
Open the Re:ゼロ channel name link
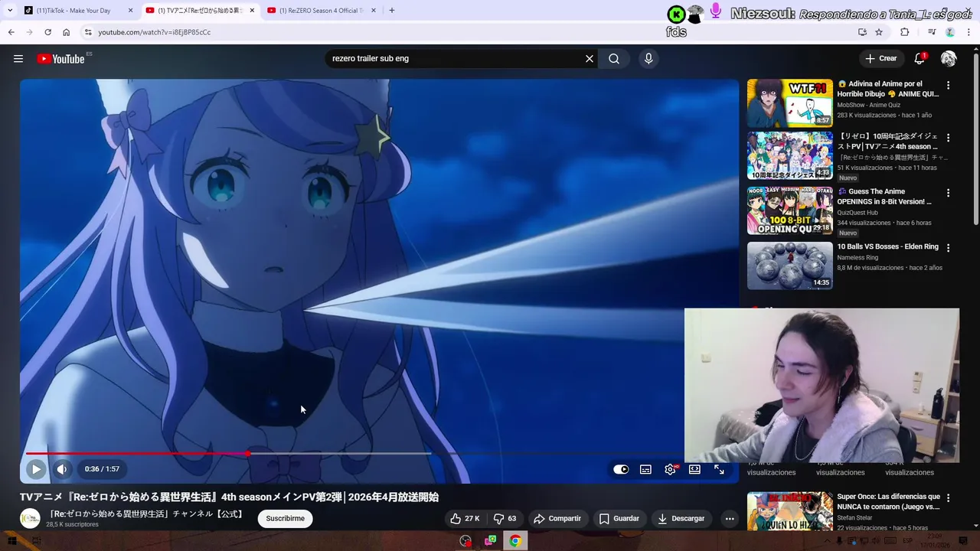tap(145, 514)
